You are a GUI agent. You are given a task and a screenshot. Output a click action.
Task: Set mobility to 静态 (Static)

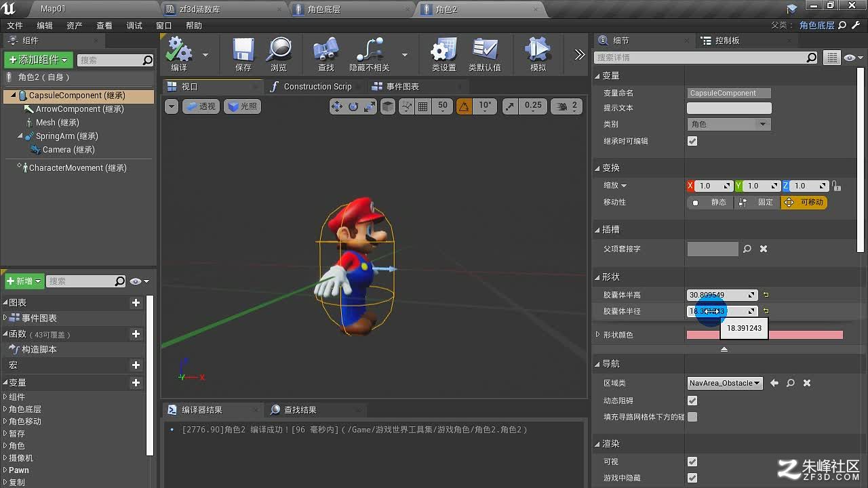point(710,202)
